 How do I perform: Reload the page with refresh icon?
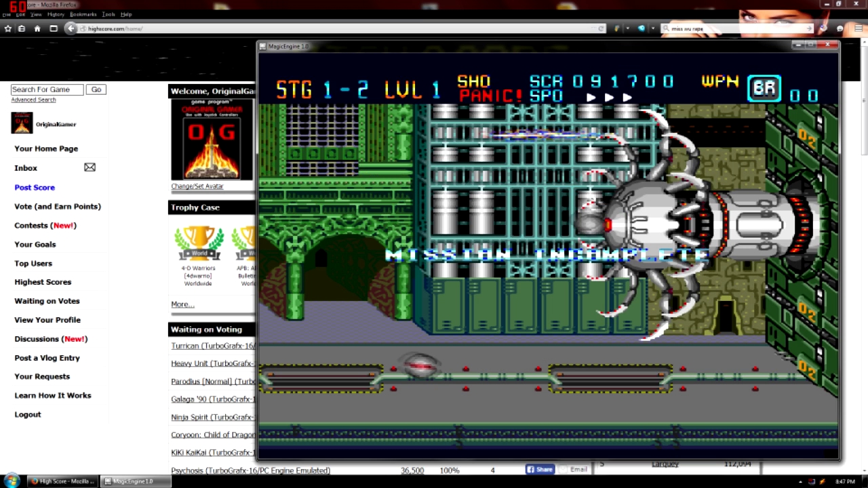tap(601, 28)
